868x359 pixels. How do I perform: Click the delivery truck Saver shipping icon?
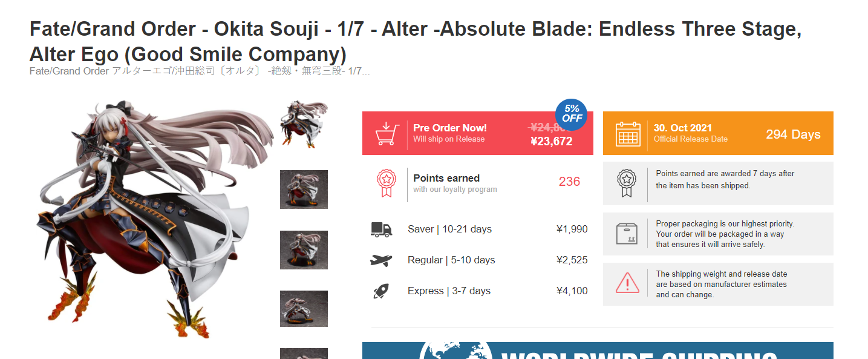click(x=381, y=229)
